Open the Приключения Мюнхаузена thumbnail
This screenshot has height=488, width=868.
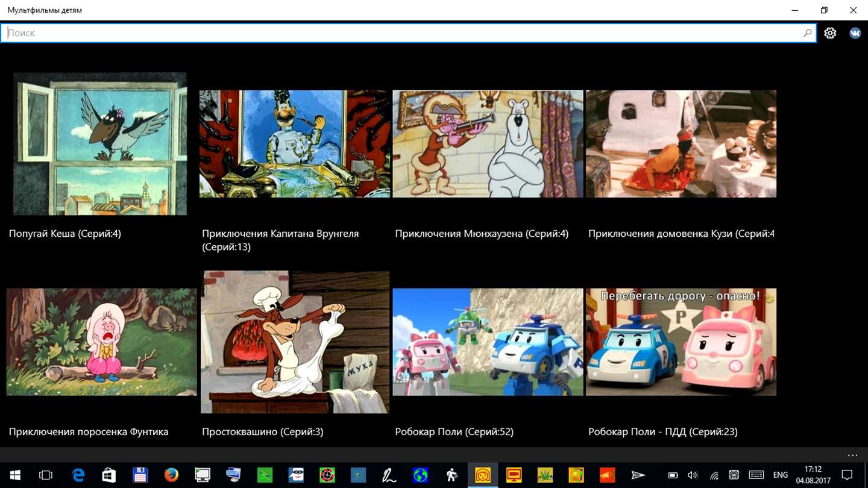(488, 144)
